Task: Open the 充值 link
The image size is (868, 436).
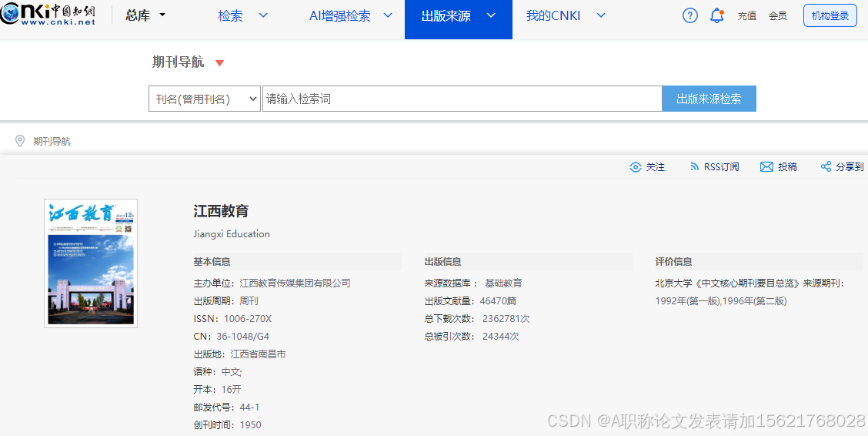Action: click(x=746, y=16)
